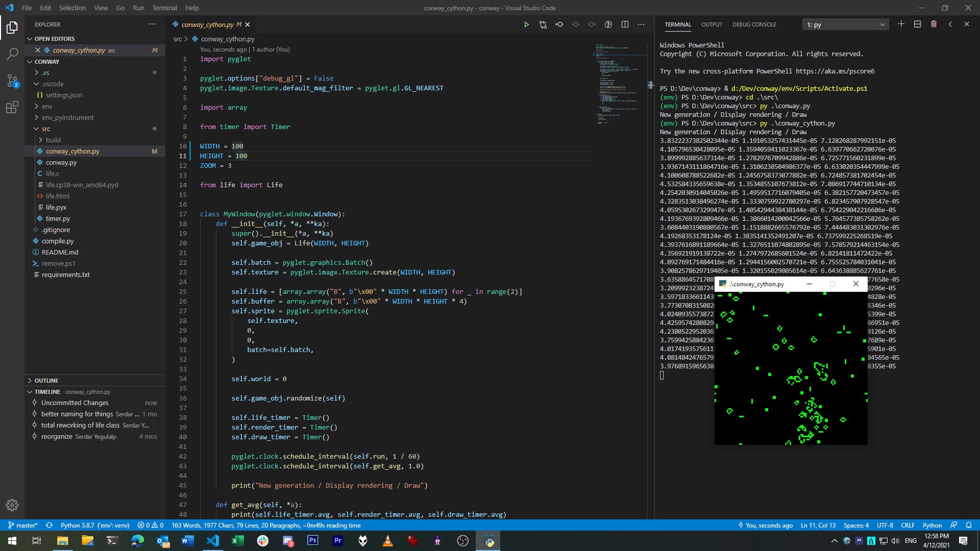
Task: Open the Selection menu
Action: 72,8
